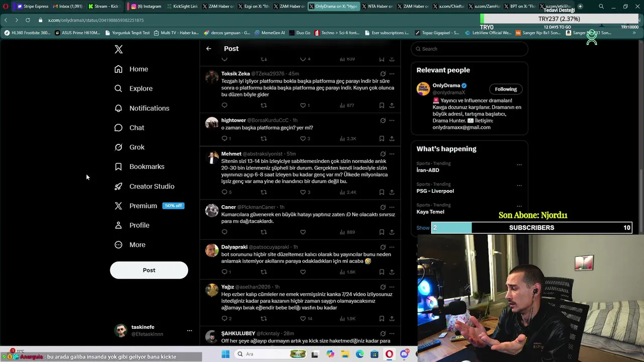The image size is (644, 362).
Task: Open the Duo Go bookmark
Action: pos(300,33)
